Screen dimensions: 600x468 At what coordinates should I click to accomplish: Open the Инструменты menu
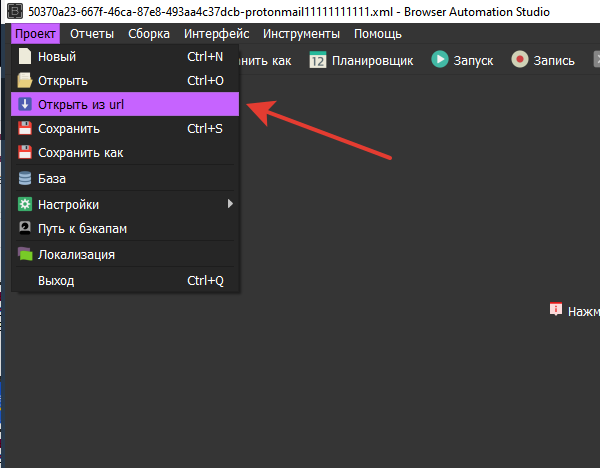(x=301, y=34)
